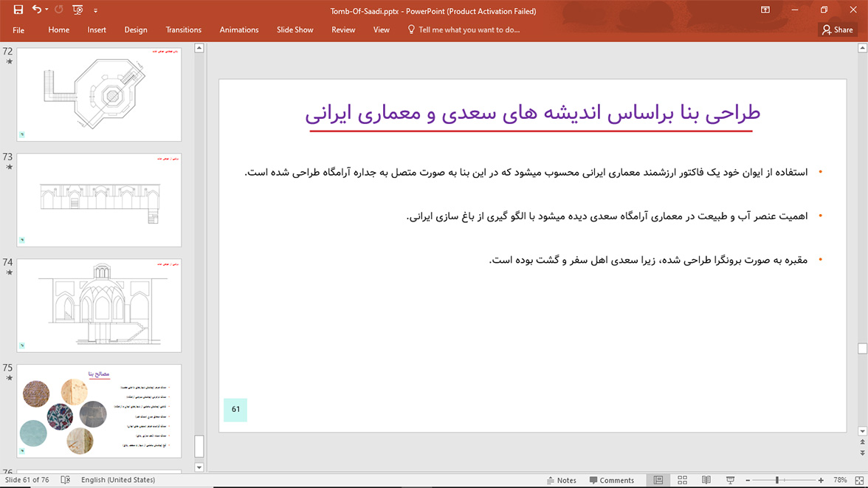Play animations using the star under slide 72
This screenshot has height=488, width=868.
9,61
